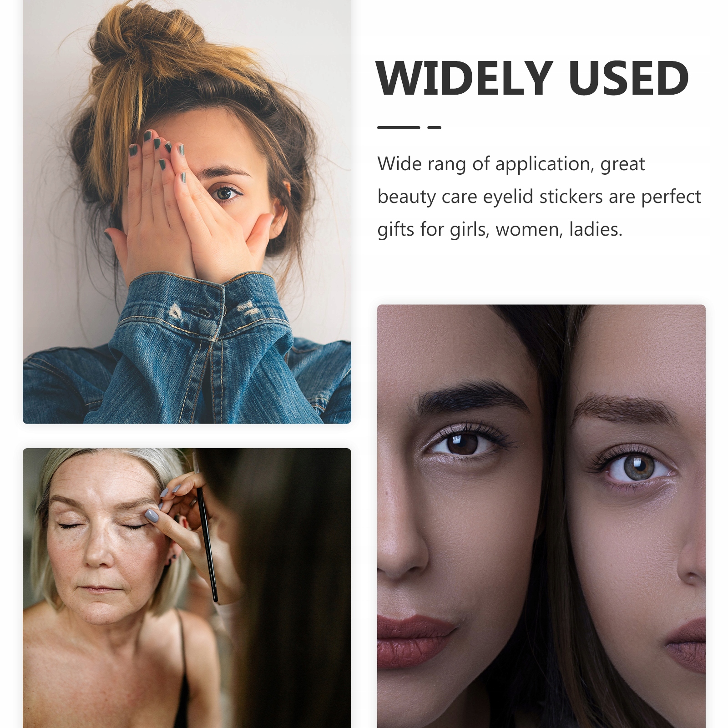Click the two faces close-up photo
Viewport: 728px width, 728px height.
coord(541,516)
